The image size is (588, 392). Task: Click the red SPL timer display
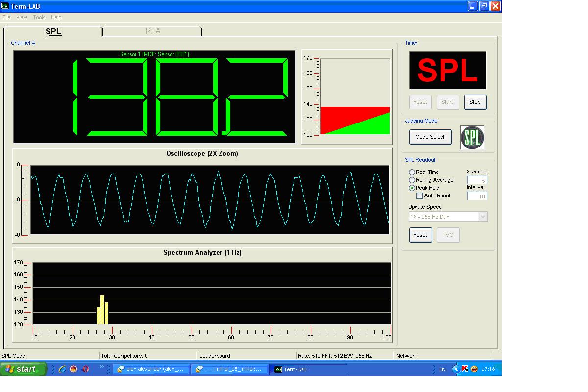click(x=447, y=71)
